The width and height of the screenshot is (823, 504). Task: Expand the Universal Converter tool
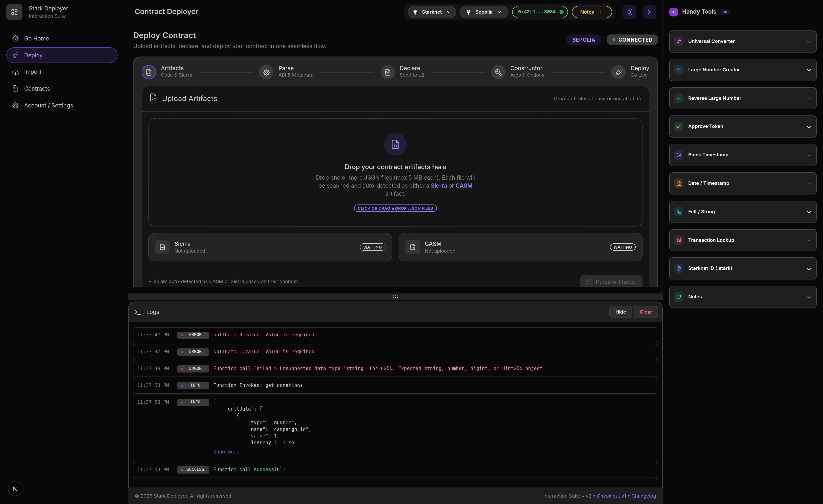743,41
